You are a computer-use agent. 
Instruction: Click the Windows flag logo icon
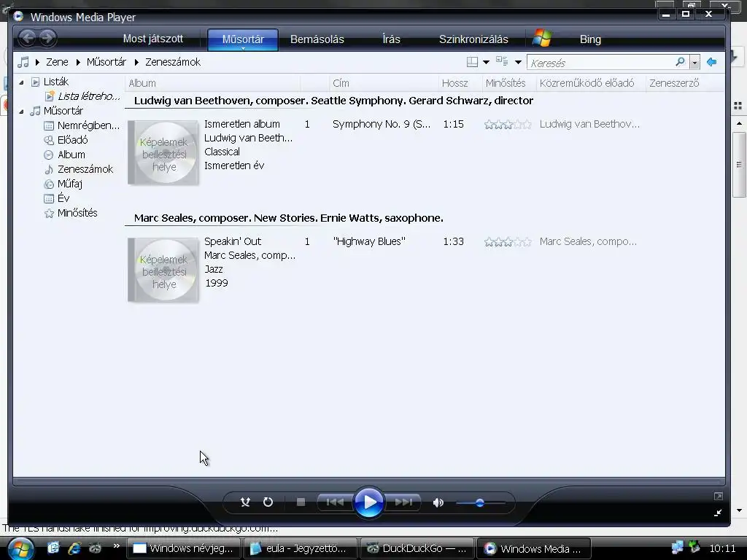point(542,38)
